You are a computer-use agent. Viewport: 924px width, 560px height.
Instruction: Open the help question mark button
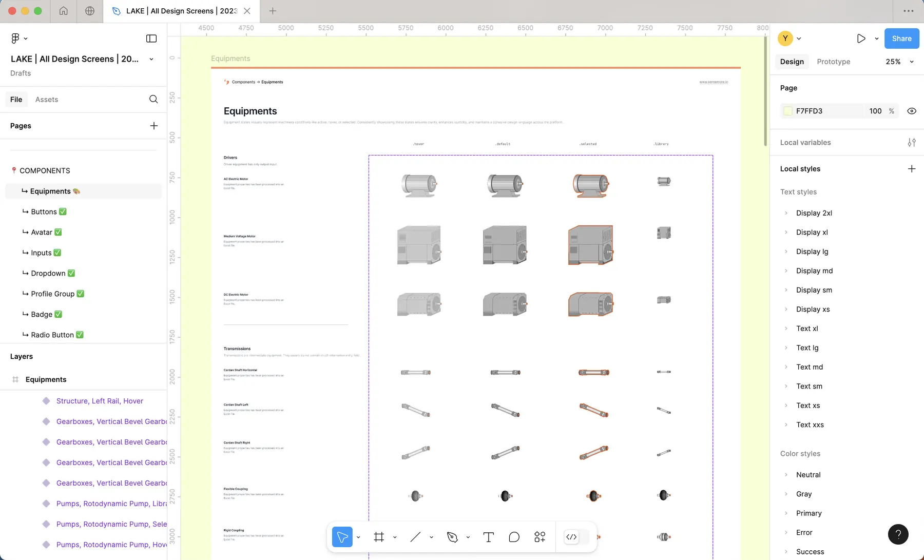click(x=898, y=534)
